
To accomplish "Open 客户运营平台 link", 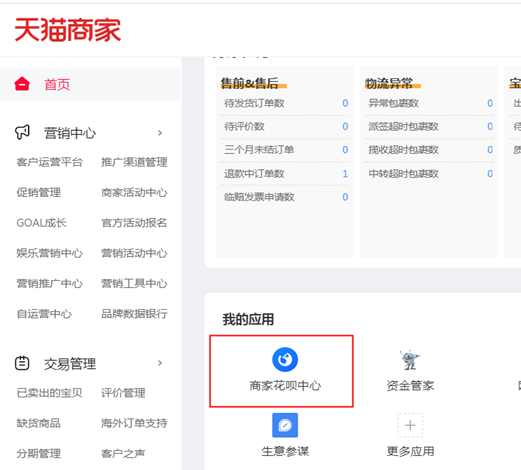I will 49,162.
